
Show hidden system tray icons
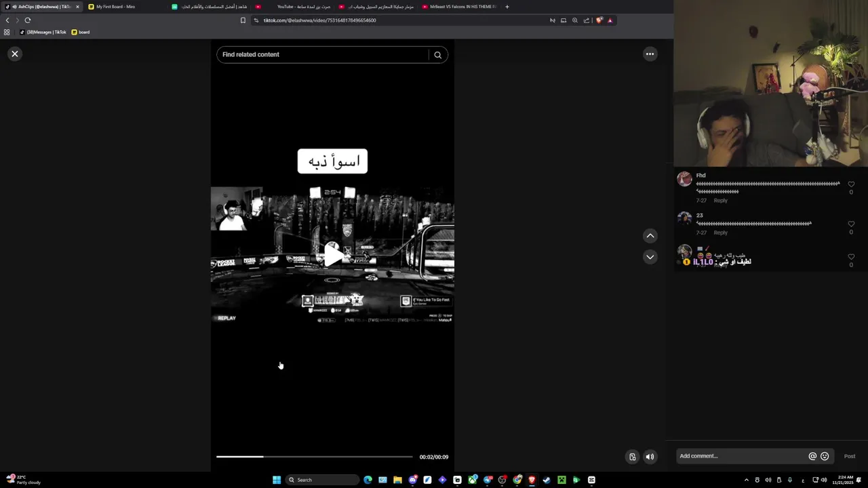click(x=747, y=480)
